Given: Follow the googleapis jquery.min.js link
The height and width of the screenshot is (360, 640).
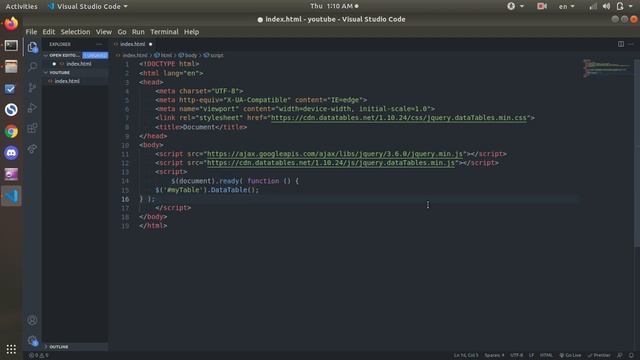Looking at the screenshot, I should [335, 154].
